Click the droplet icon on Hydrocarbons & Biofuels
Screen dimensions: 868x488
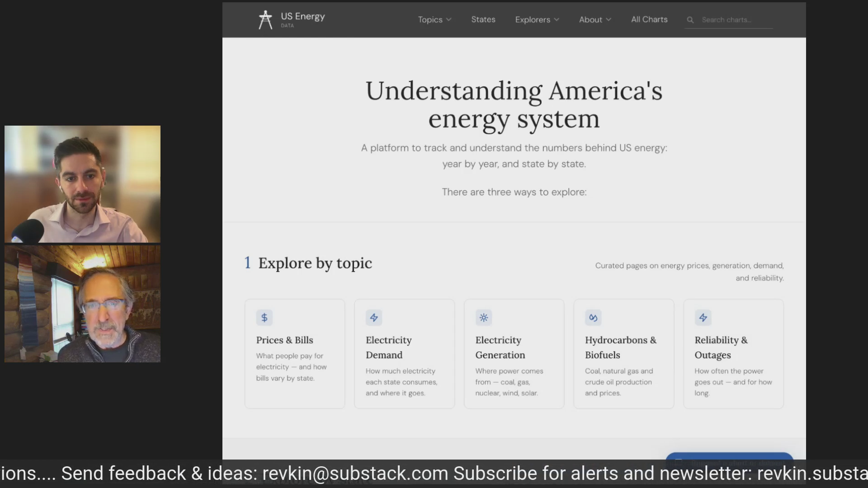[593, 318]
